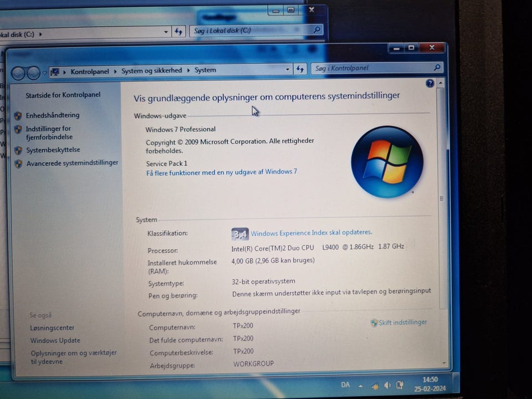Go to Startside for Kontrolpanel
This screenshot has height=399, width=532.
coord(63,95)
